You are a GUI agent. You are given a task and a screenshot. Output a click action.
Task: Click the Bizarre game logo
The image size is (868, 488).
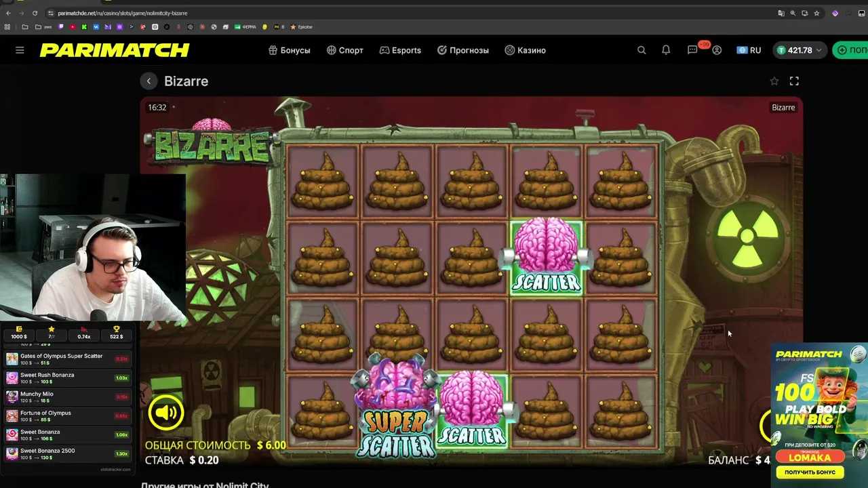(x=210, y=143)
